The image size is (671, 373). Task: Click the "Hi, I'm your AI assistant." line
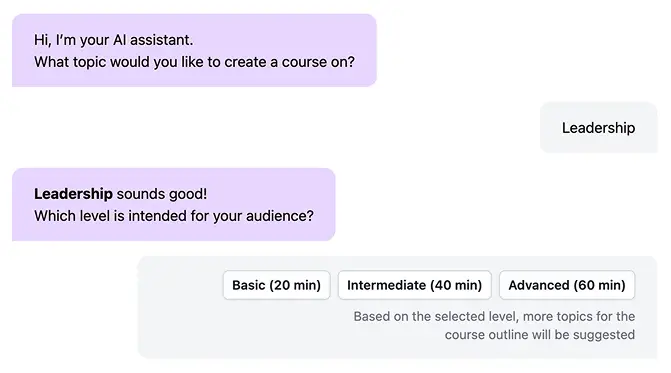(113, 40)
